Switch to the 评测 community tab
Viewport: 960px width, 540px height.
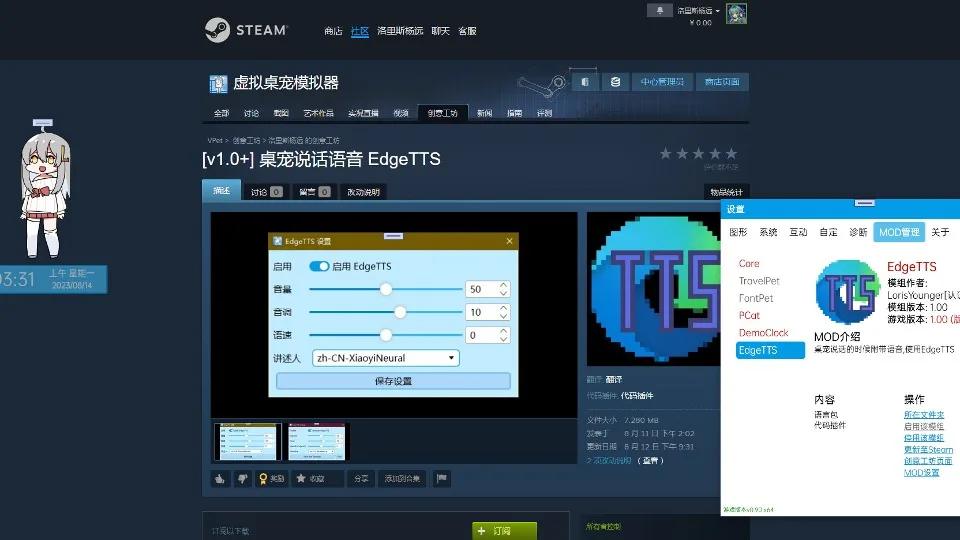(544, 113)
